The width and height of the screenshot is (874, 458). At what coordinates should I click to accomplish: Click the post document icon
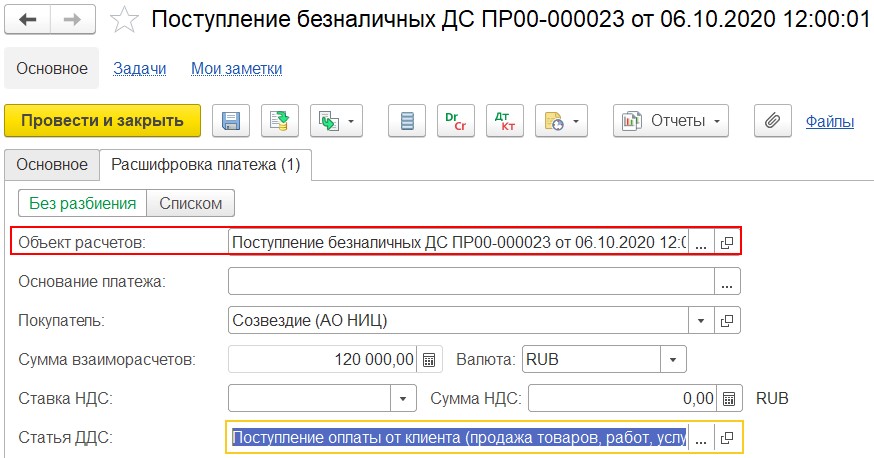(x=280, y=121)
